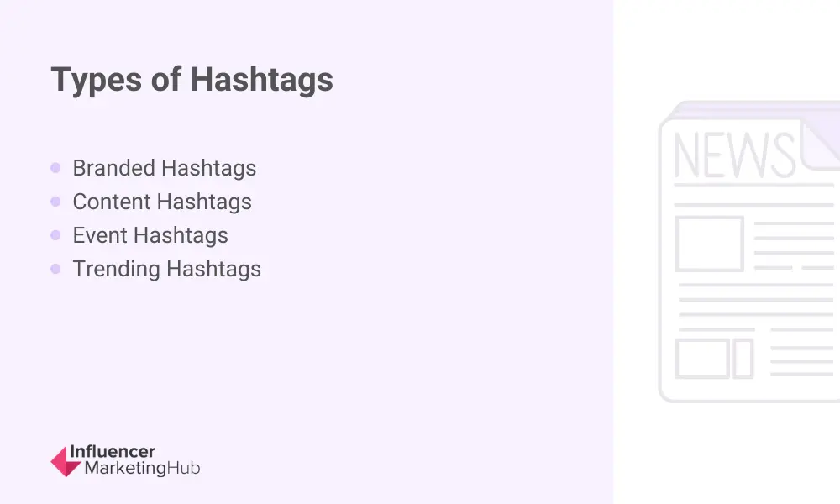Click the wide small rectangle at newspaper bottom

pyautogui.click(x=702, y=359)
